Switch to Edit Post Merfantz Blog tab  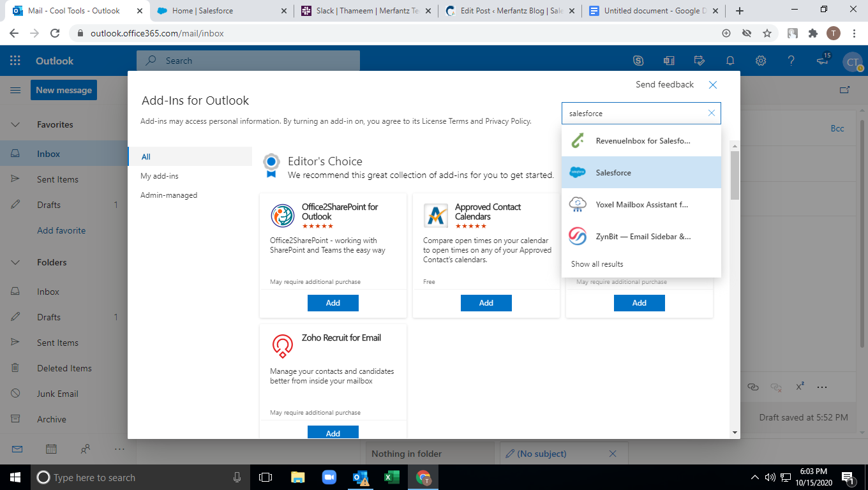tap(511, 11)
